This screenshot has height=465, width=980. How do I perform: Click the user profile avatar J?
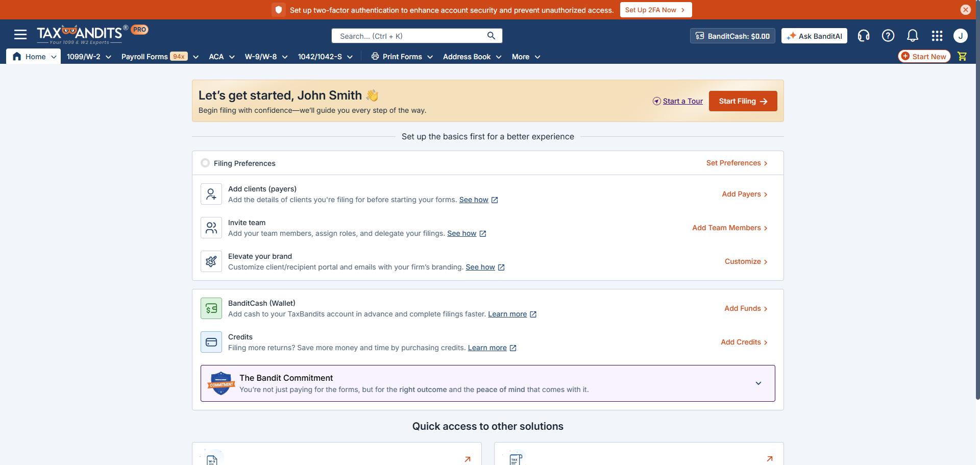960,36
